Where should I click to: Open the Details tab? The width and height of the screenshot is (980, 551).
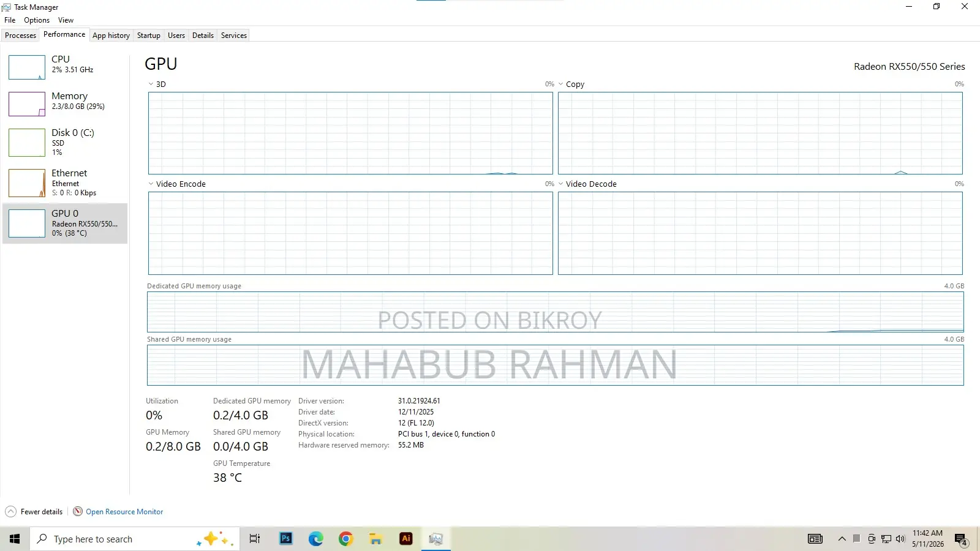[203, 36]
